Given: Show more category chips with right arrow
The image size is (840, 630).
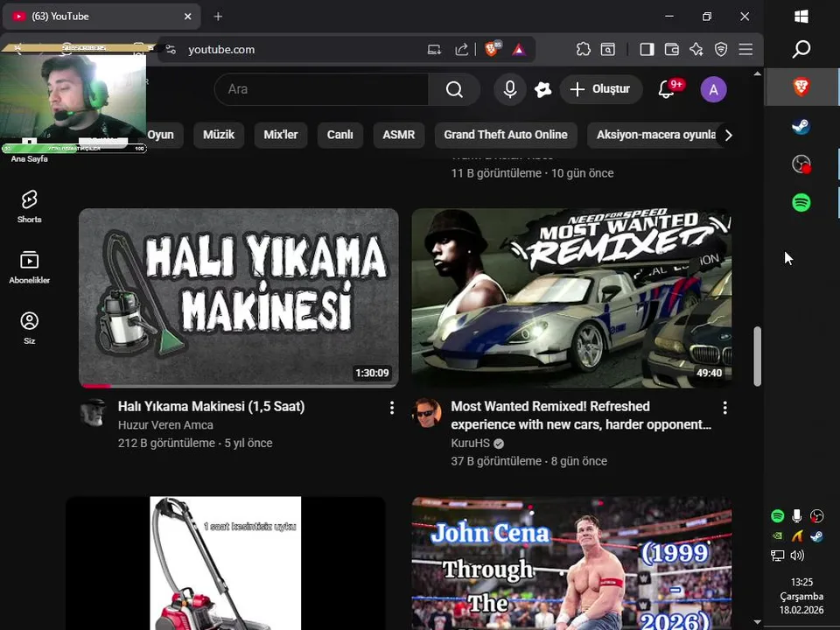Looking at the screenshot, I should 728,135.
